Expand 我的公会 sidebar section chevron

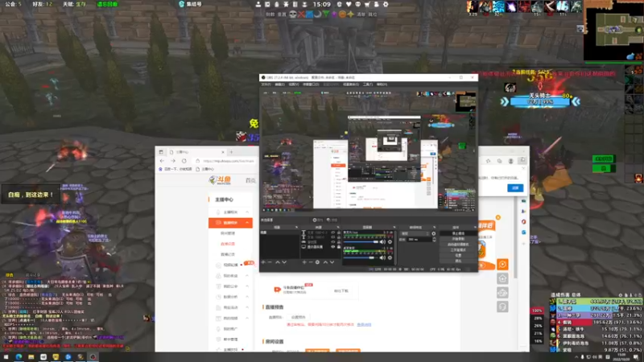point(247,286)
